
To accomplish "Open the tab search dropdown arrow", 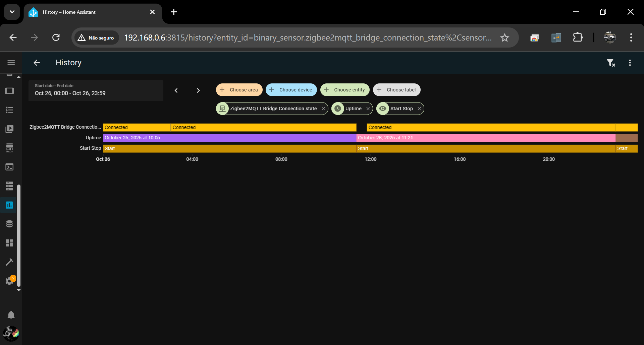I will pyautogui.click(x=12, y=12).
